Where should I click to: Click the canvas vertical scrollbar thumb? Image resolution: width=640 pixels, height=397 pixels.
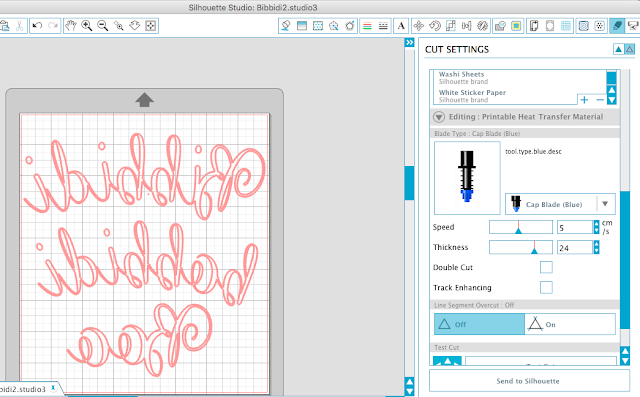[x=409, y=183]
